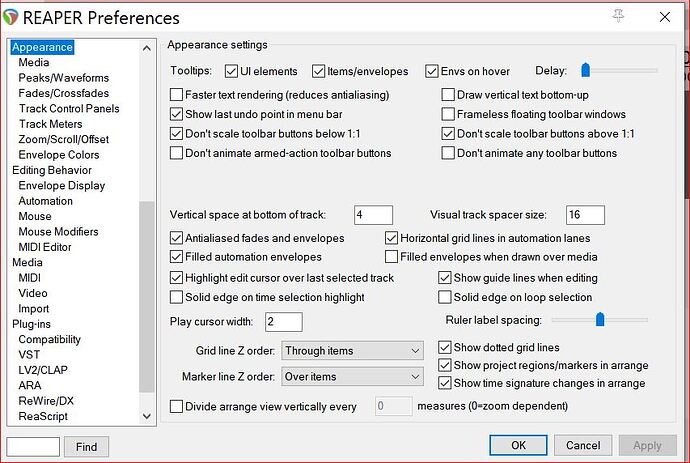The image size is (690, 463).
Task: Open Grid line Z order dropdown
Action: pos(353,351)
